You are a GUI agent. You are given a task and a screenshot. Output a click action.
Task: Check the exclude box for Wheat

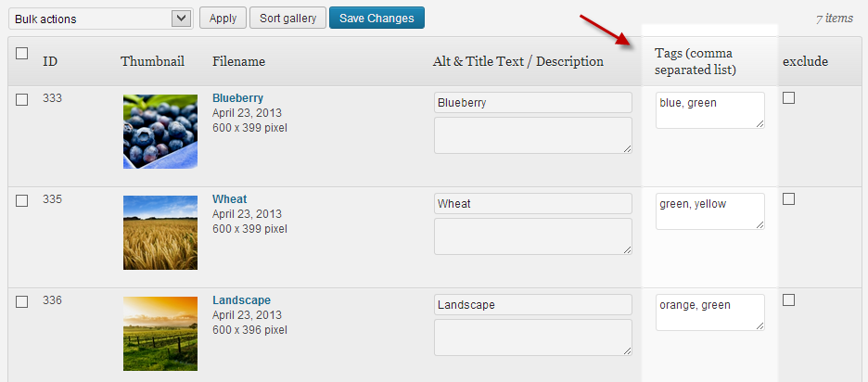tap(789, 198)
